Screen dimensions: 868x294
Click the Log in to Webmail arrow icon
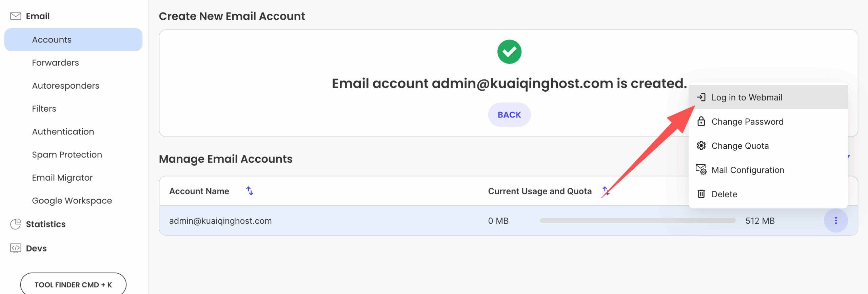pyautogui.click(x=701, y=97)
